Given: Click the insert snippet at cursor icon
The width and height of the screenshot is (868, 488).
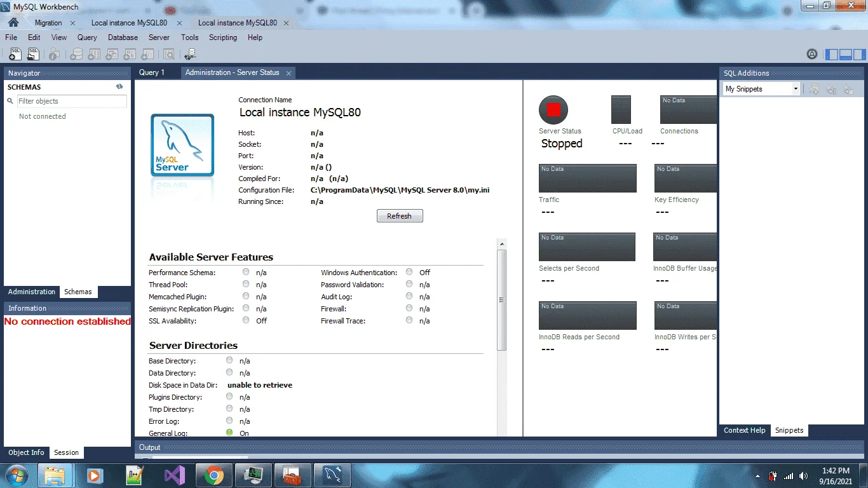Looking at the screenshot, I should click(831, 90).
